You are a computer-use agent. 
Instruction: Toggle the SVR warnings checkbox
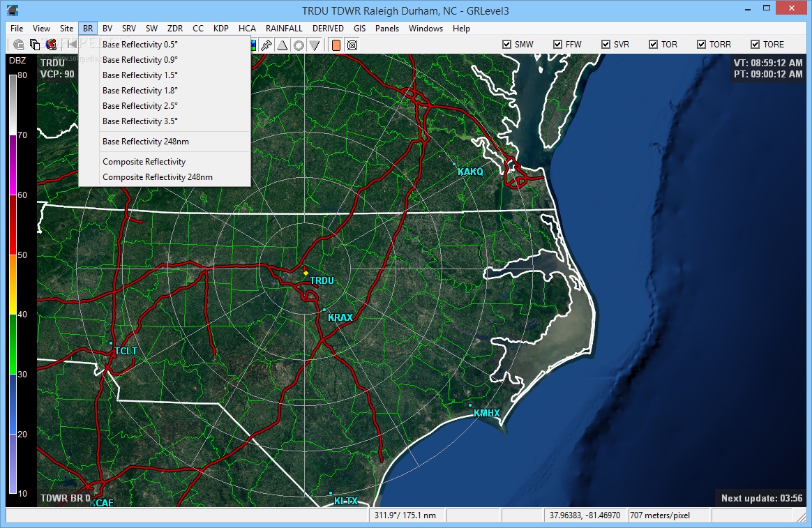(x=606, y=45)
